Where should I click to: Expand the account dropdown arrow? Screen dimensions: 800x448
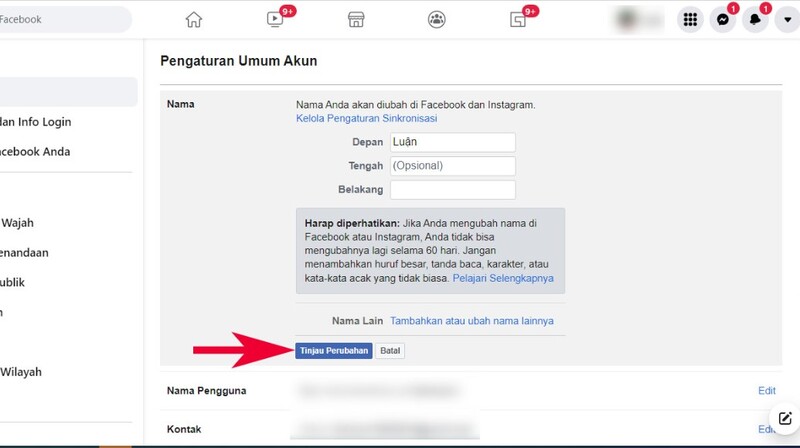[787, 19]
